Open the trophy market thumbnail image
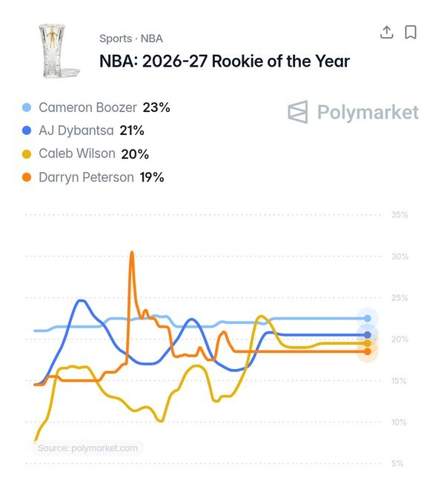This screenshot has width=441, height=504. (58, 51)
